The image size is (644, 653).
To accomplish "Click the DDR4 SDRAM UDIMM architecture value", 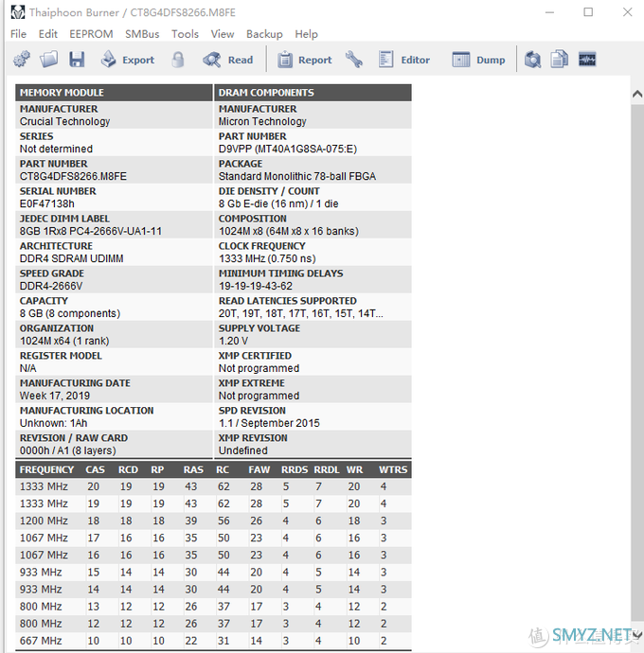I will (x=71, y=259).
